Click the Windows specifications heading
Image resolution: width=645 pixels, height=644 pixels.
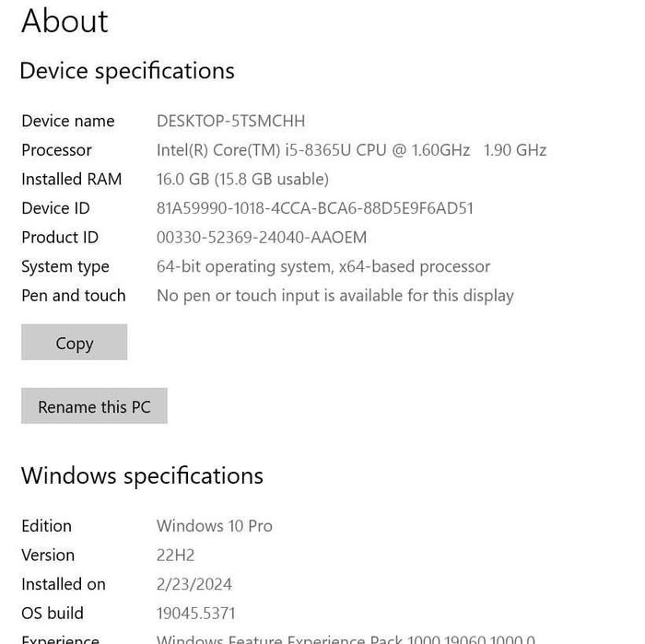[142, 475]
